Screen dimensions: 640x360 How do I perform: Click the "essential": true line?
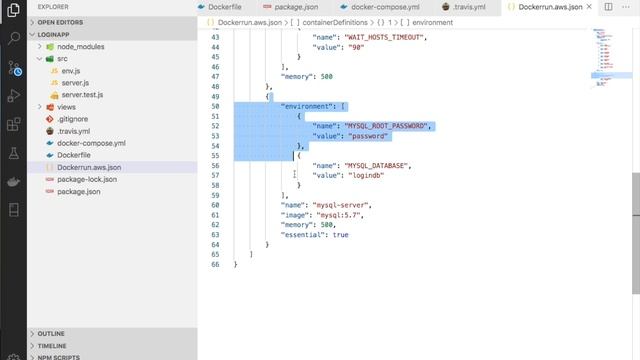314,235
